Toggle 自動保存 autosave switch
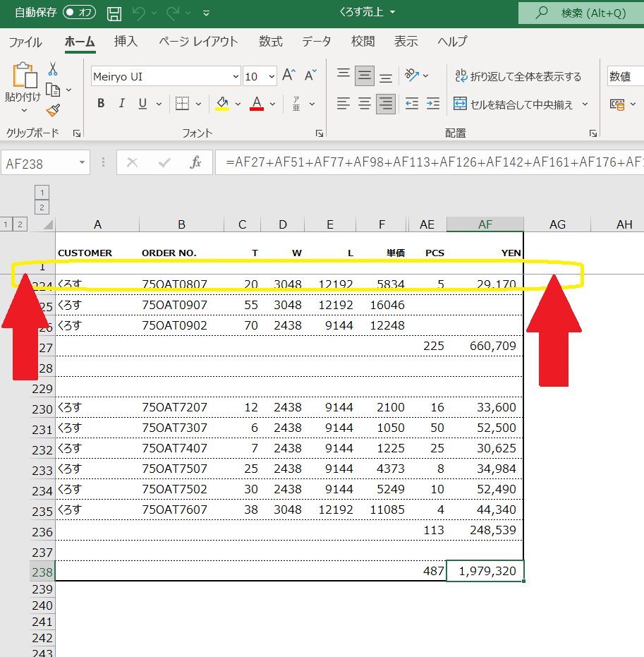The image size is (644, 657). [x=79, y=13]
